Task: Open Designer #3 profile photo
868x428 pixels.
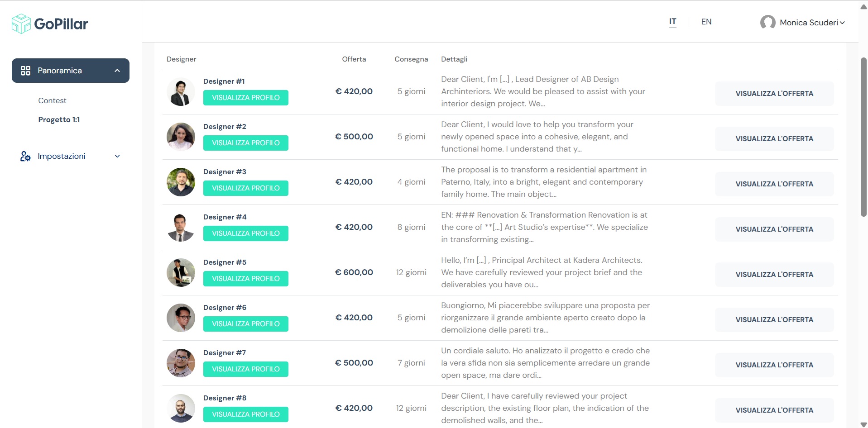Action: (181, 182)
